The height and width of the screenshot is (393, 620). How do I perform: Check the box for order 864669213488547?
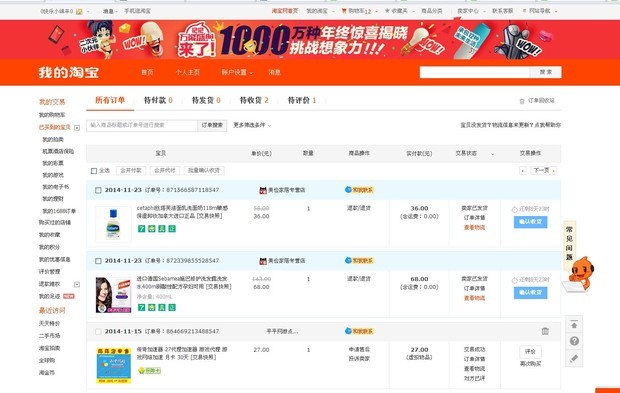[98, 332]
